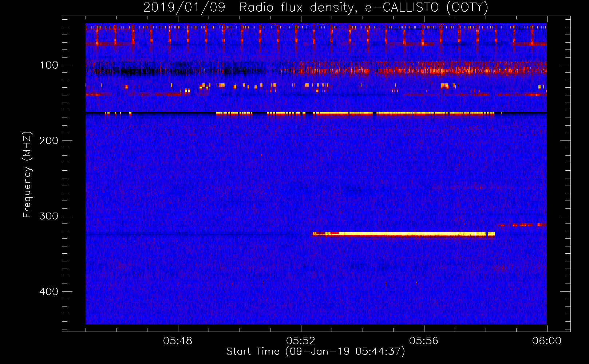Click the 05:56 time tick label
Image resolution: width=589 pixels, height=364 pixels.
click(424, 341)
